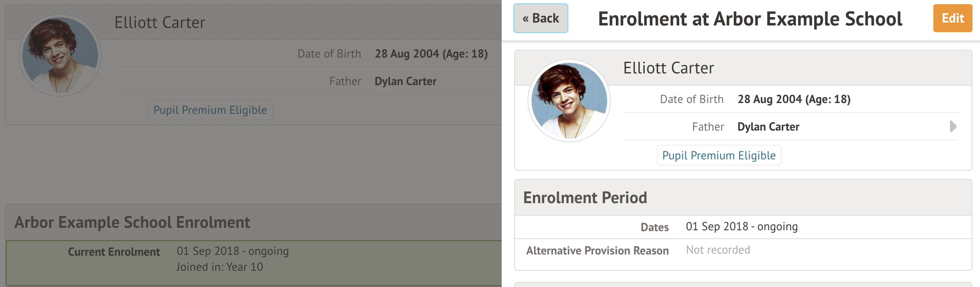This screenshot has width=980, height=287.
Task: Click the Current Enrolment label
Action: click(x=114, y=252)
